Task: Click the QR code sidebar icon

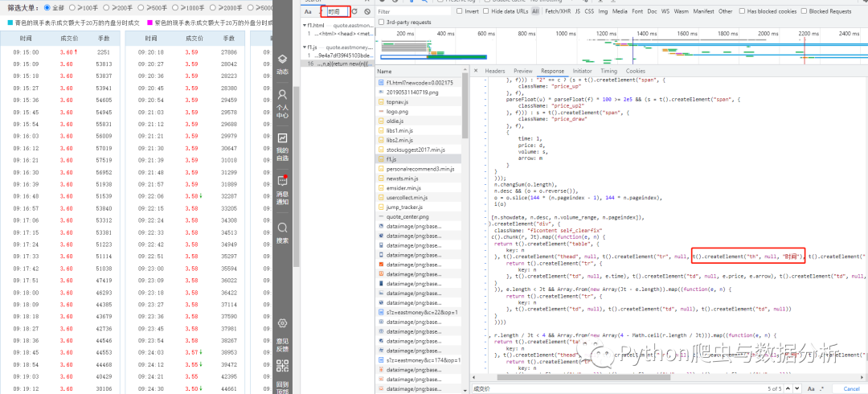Action: [x=282, y=366]
